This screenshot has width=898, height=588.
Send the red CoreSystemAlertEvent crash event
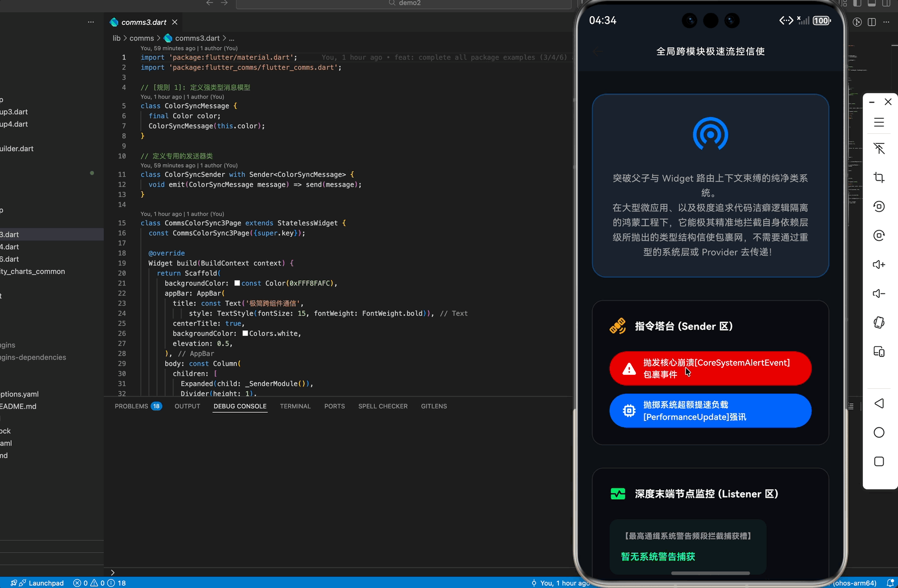[x=710, y=368]
